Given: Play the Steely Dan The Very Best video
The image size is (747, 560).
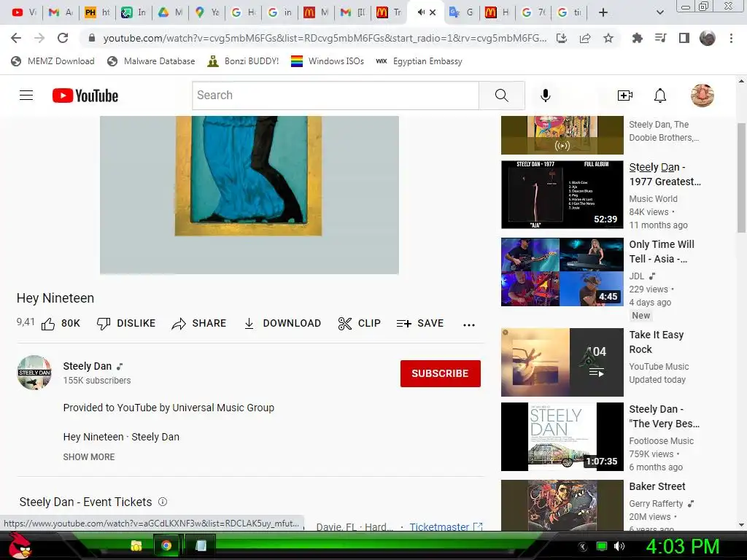Looking at the screenshot, I should point(562,437).
